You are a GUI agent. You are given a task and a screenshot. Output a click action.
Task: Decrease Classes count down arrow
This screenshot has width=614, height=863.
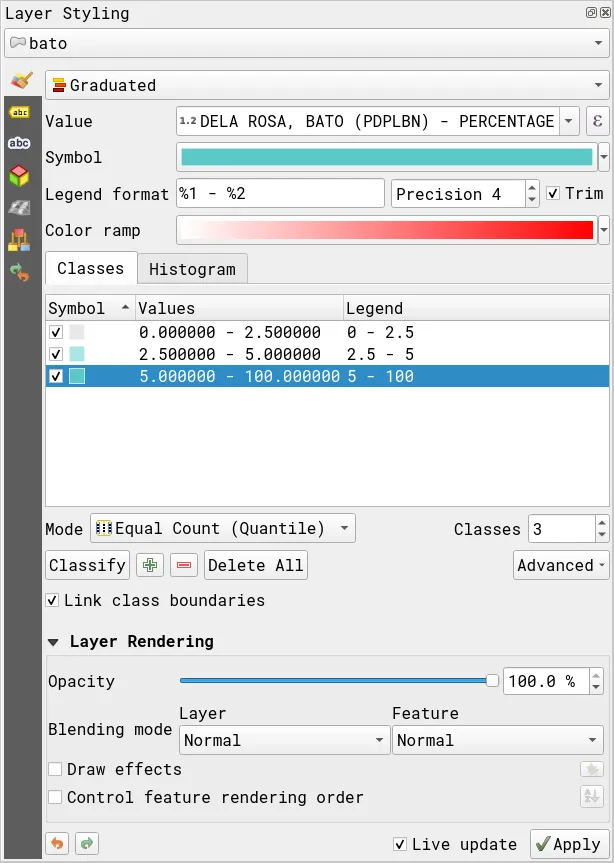(602, 534)
